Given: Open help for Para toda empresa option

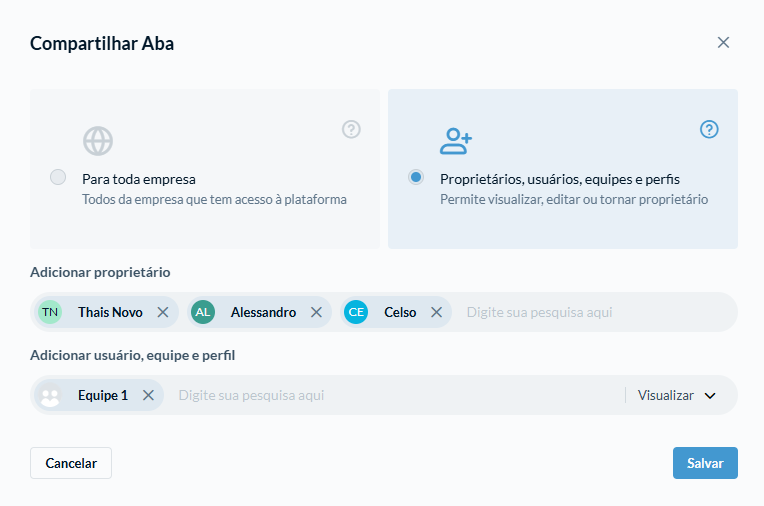Looking at the screenshot, I should pos(351,130).
